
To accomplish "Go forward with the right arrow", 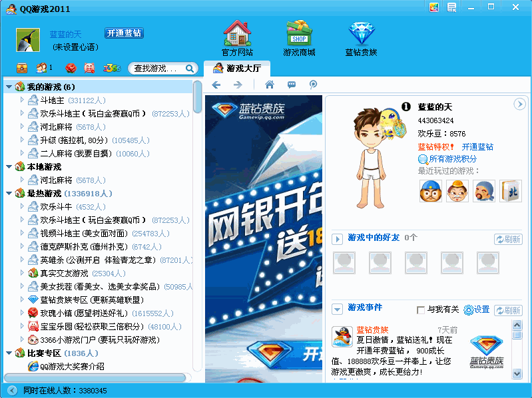I will point(238,85).
